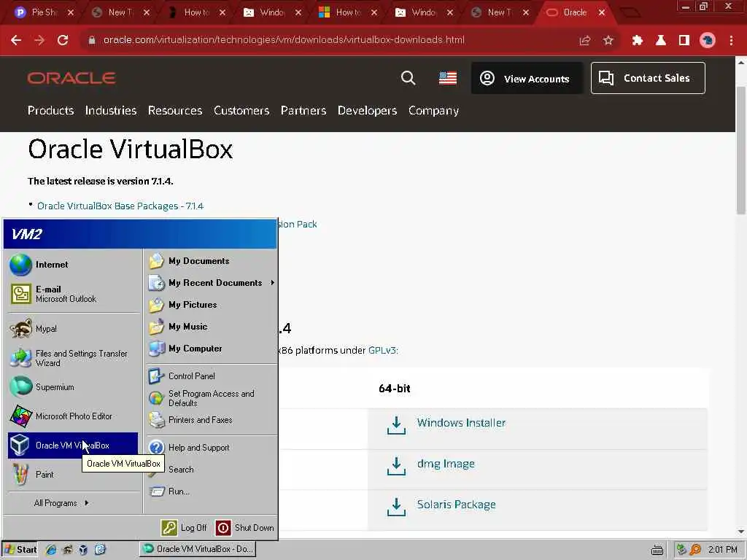The image size is (747, 560).
Task: Launch Internet from the Start menu
Action: 72,265
